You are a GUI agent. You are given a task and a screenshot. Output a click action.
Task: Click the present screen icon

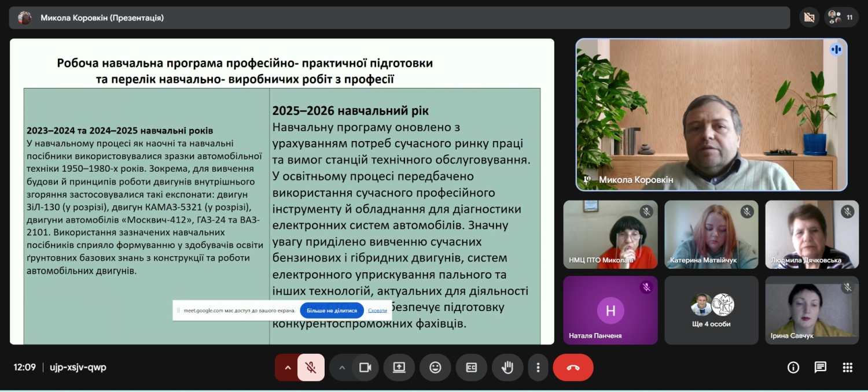click(x=399, y=367)
